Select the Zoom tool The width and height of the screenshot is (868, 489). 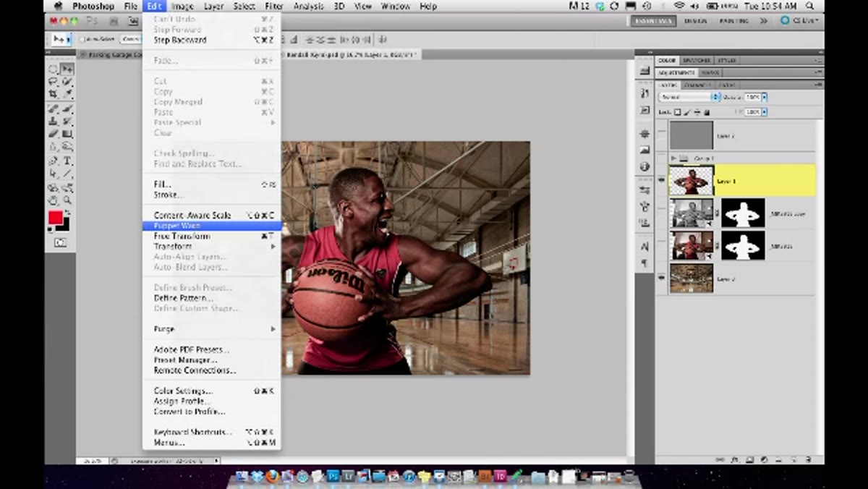click(67, 200)
